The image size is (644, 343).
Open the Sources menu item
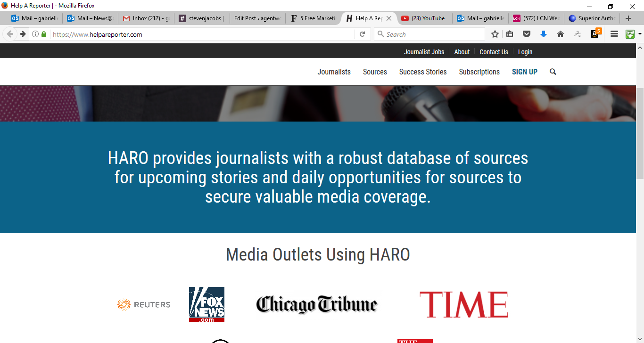(375, 72)
